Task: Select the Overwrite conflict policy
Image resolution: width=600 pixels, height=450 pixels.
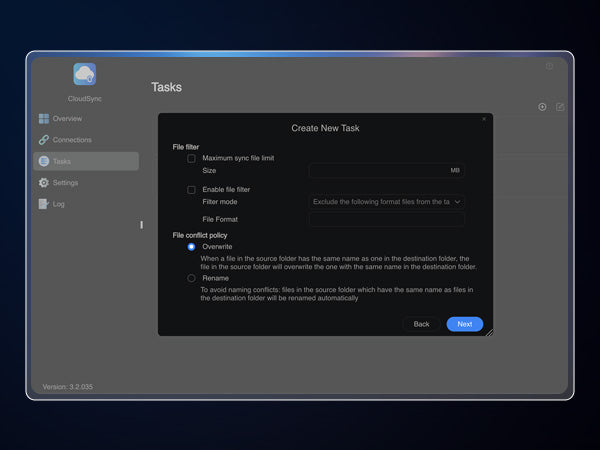Action: coord(191,246)
